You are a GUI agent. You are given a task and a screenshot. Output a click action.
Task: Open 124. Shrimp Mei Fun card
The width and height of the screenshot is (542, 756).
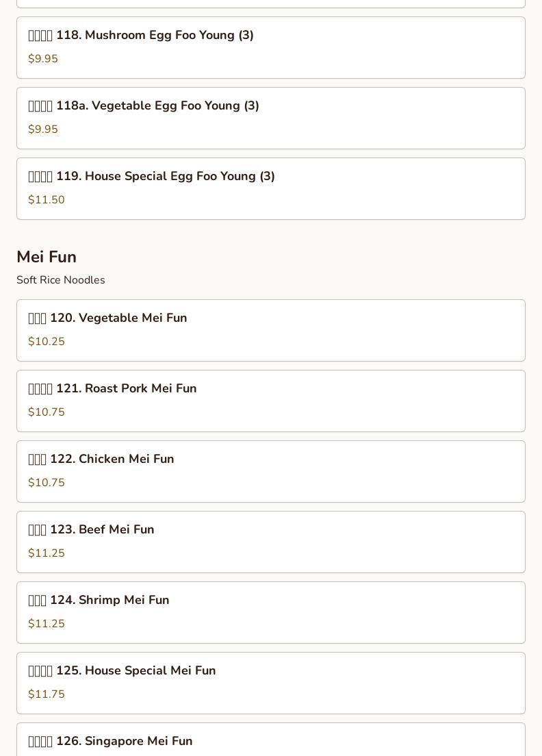(x=271, y=612)
